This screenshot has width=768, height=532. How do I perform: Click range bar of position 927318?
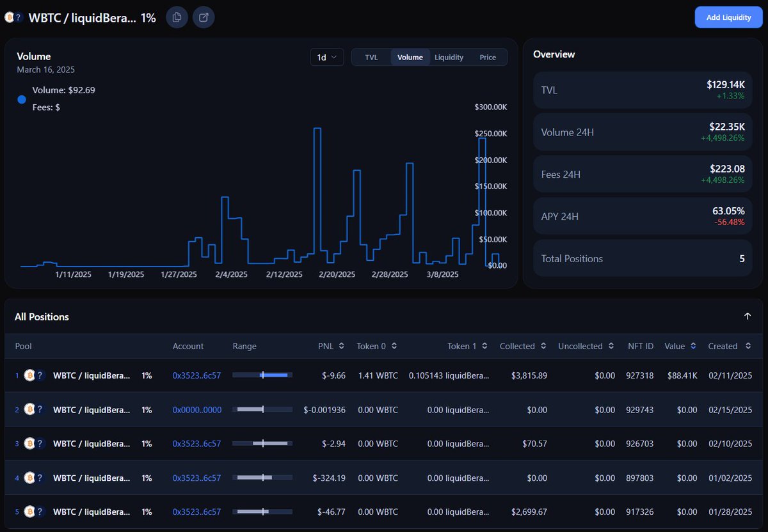(x=262, y=375)
